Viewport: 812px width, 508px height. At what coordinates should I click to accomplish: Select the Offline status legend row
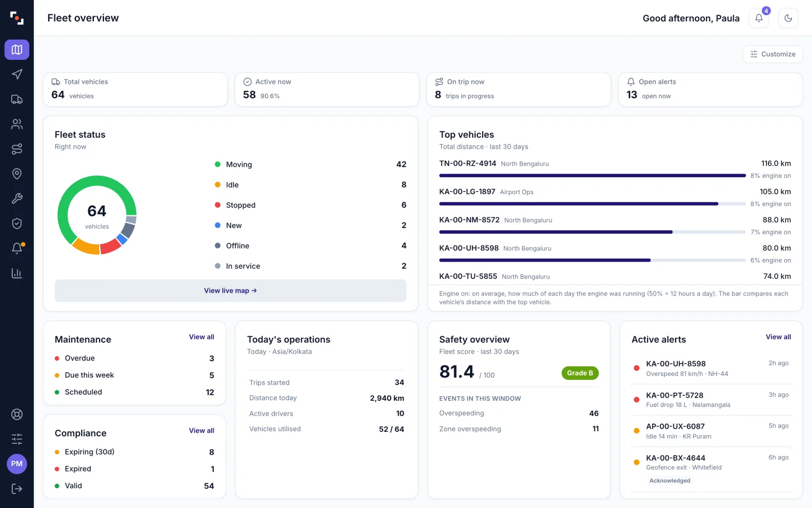tap(311, 246)
